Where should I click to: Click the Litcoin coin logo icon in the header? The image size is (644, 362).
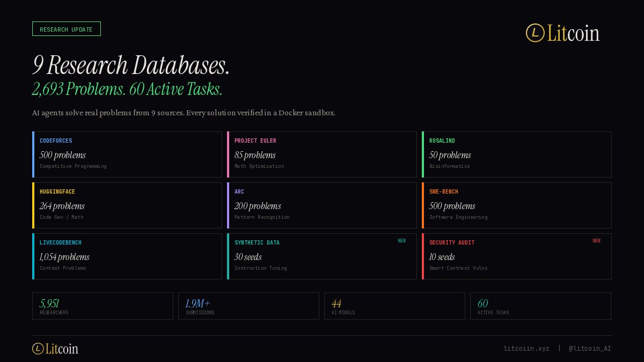click(x=535, y=33)
